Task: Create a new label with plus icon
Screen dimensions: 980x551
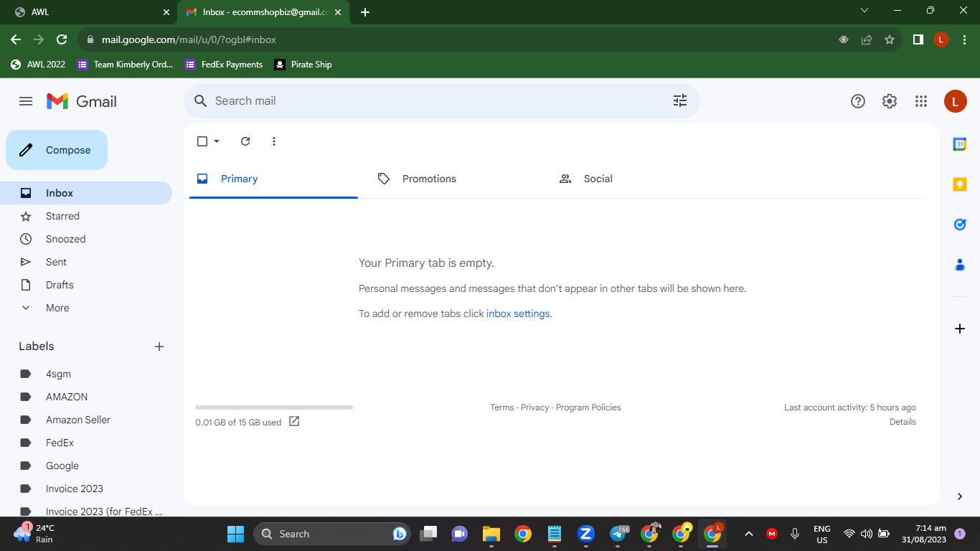Action: 159,347
